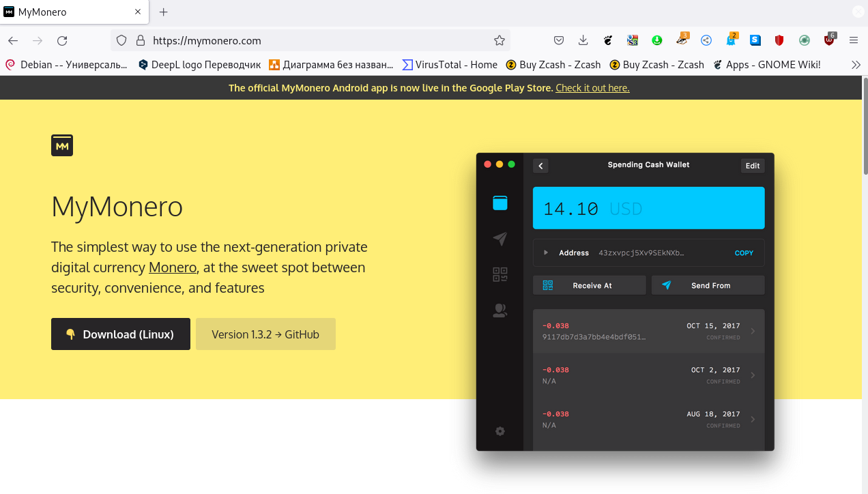The width and height of the screenshot is (868, 494).
Task: Open uBlock Origin icon with badge 6
Action: coord(829,40)
